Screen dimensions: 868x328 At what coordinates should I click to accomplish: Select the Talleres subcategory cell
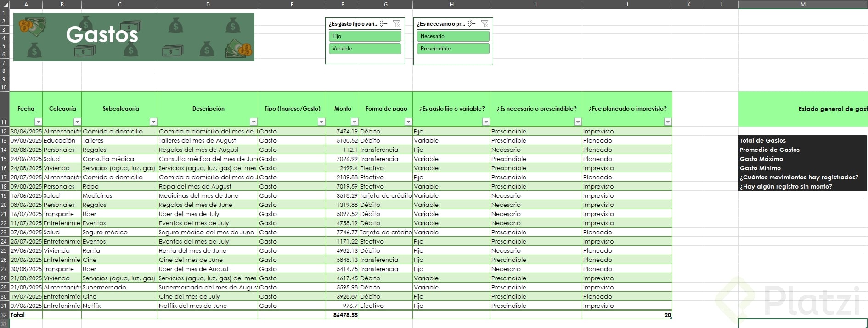[x=120, y=140]
